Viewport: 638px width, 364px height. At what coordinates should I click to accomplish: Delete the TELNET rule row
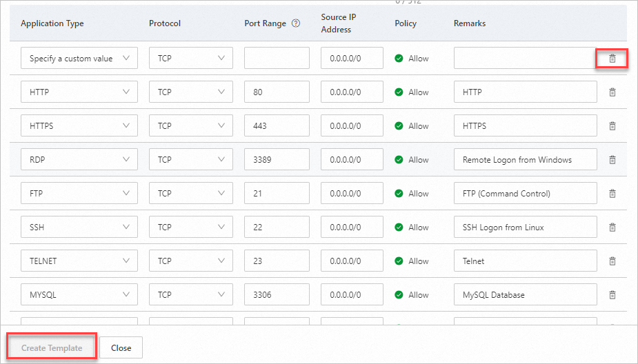(612, 261)
